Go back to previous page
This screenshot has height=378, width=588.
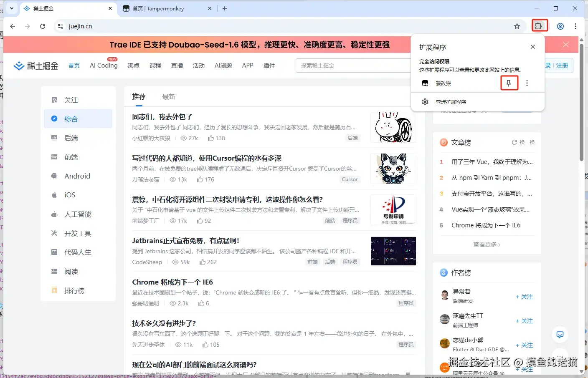pyautogui.click(x=13, y=26)
